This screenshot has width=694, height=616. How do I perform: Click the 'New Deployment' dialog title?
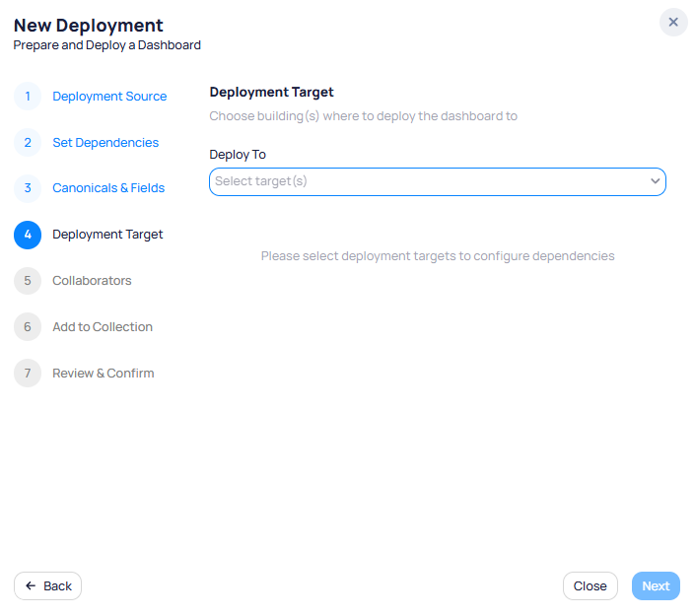89,26
